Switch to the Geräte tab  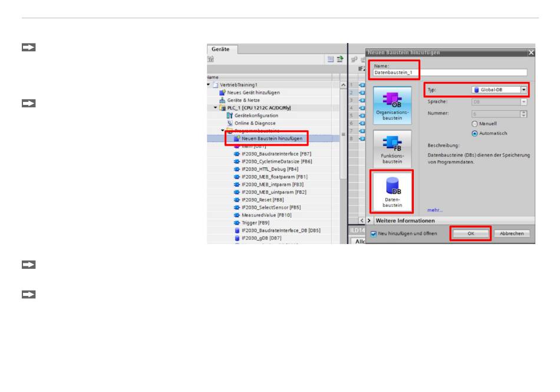pyautogui.click(x=220, y=49)
